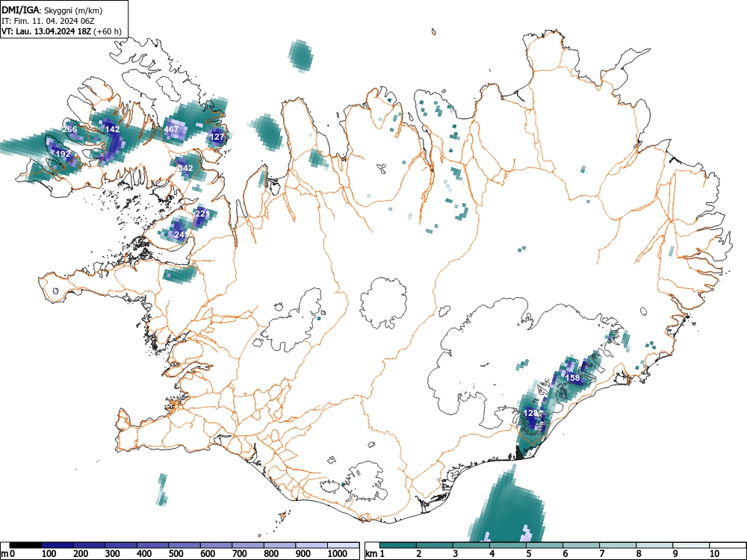Click the '200' label on the meter scale
This screenshot has height=560, width=747.
point(81,554)
